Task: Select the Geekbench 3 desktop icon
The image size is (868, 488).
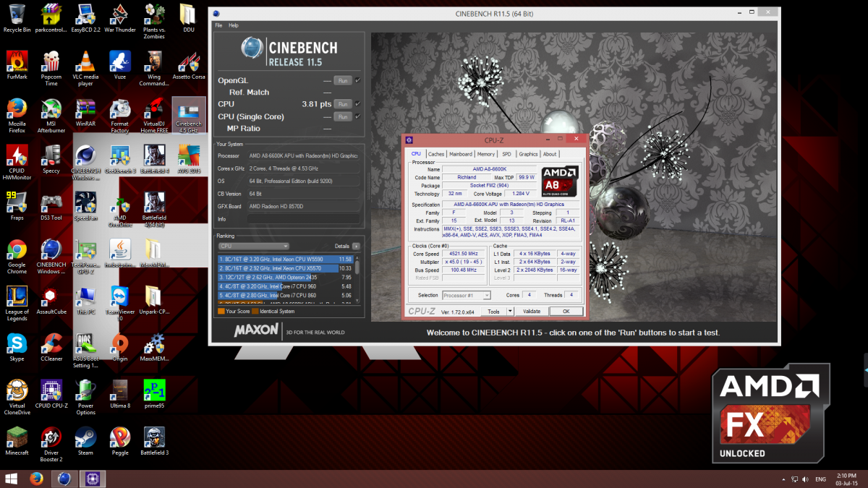Action: coord(120,160)
